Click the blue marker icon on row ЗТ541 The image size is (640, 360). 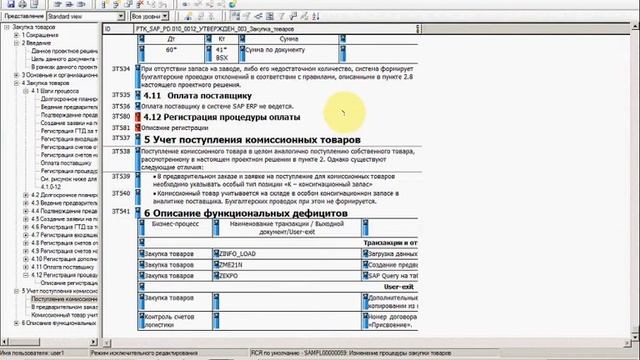(x=138, y=213)
